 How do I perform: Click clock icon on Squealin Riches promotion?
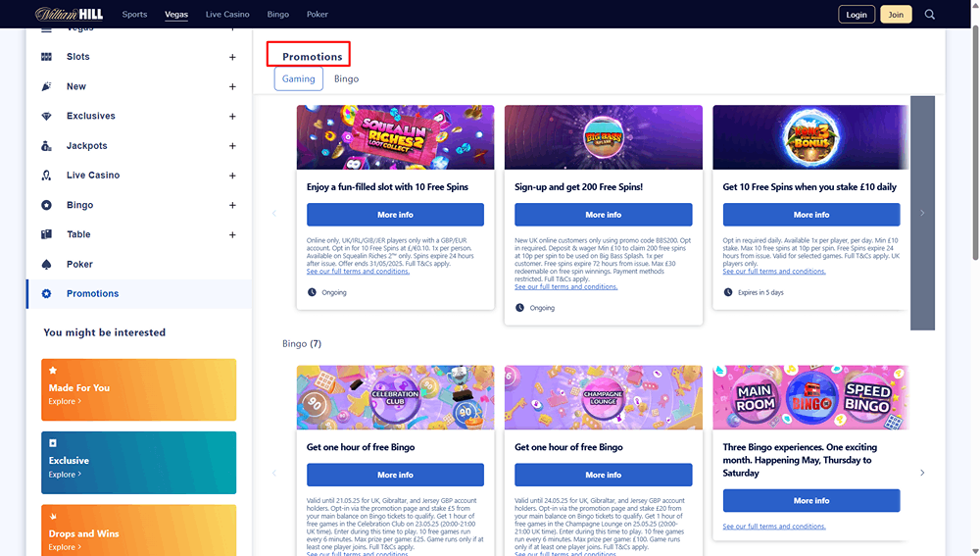(312, 292)
